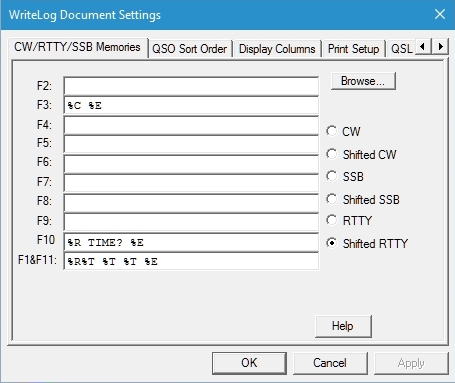Click the Browse... button

point(363,81)
